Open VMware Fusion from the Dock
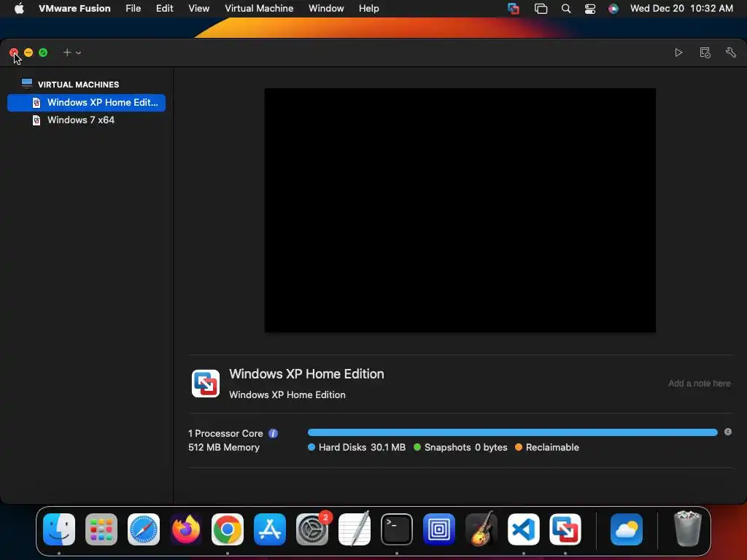Image resolution: width=747 pixels, height=560 pixels. pyautogui.click(x=565, y=529)
